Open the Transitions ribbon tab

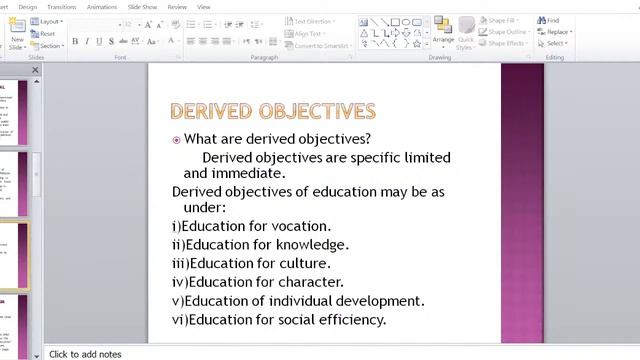(x=62, y=7)
